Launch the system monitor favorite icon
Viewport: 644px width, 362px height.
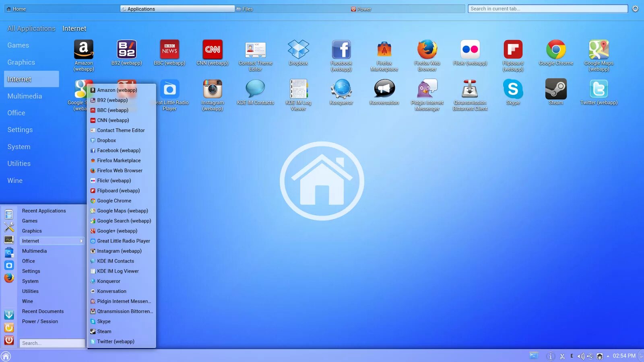tap(9, 240)
